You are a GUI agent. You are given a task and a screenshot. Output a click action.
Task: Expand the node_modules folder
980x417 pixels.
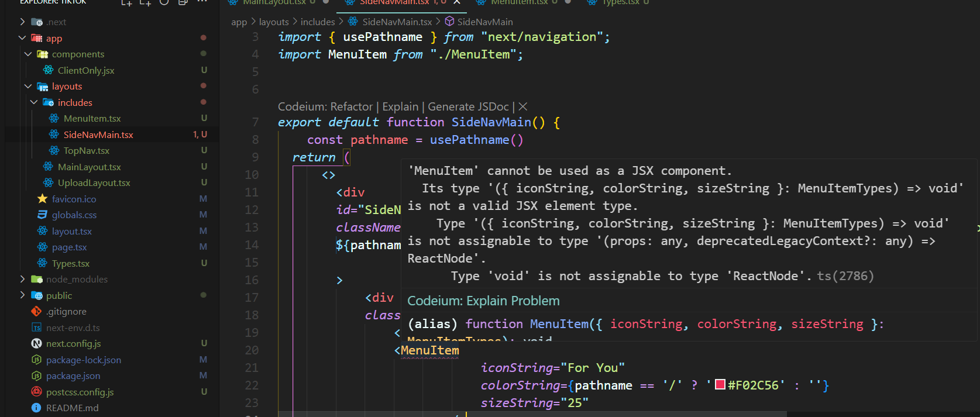tap(22, 279)
